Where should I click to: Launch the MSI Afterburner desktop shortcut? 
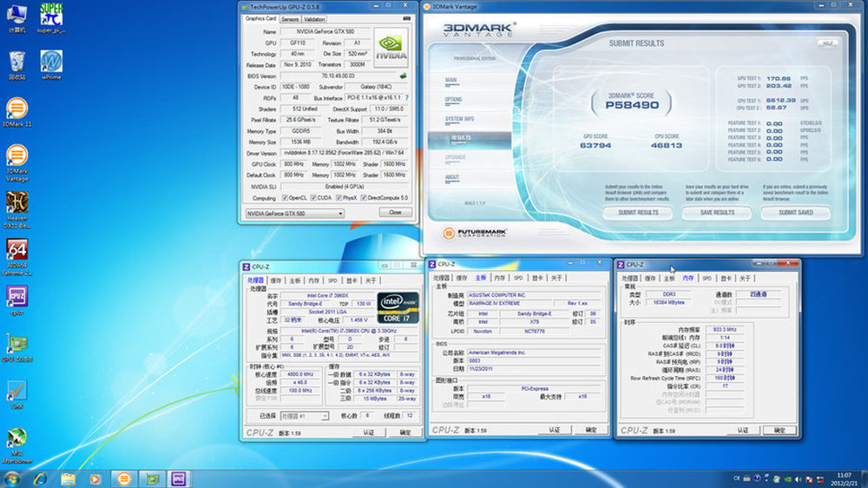pos(16,445)
